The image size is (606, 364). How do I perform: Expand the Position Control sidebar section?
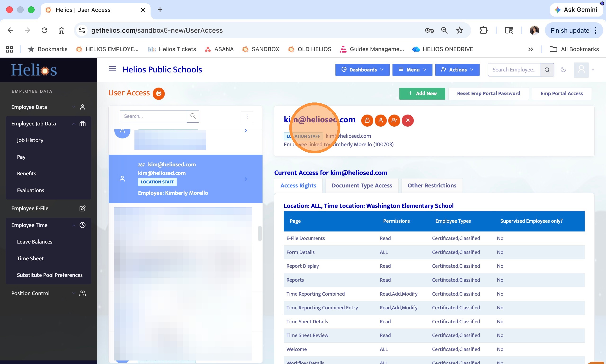pos(49,293)
